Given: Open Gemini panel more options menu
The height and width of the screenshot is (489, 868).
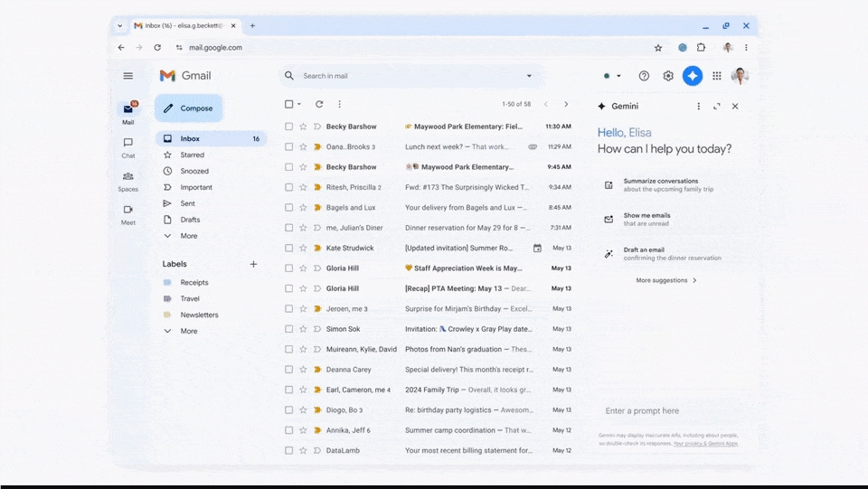Looking at the screenshot, I should [699, 107].
